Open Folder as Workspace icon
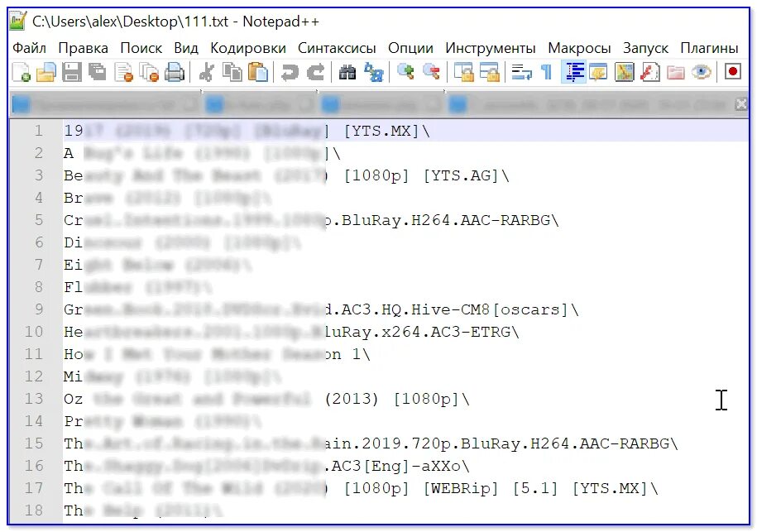Viewport: 757px width, 532px height. [675, 73]
